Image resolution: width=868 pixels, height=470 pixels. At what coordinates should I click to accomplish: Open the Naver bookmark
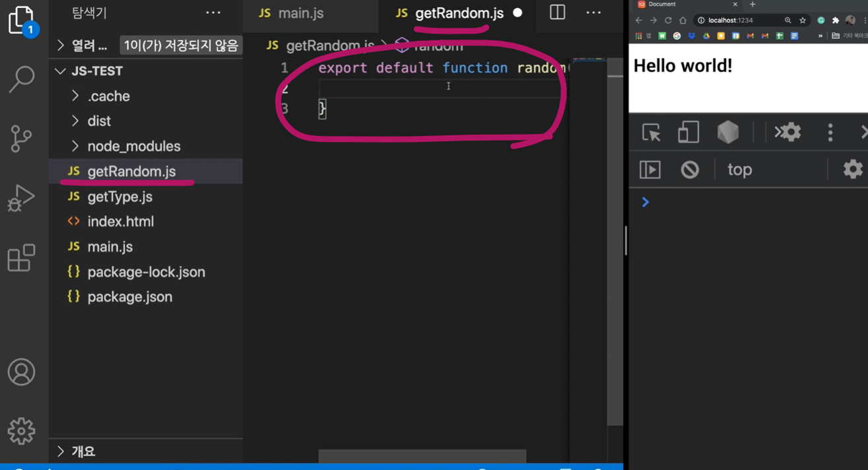(x=662, y=36)
